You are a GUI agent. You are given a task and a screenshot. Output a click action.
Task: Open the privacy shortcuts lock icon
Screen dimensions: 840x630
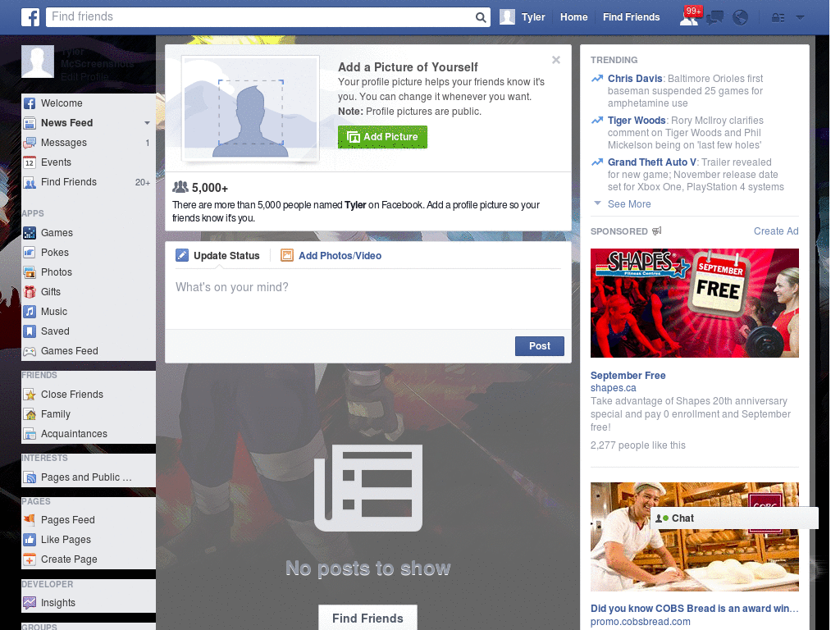tap(778, 18)
